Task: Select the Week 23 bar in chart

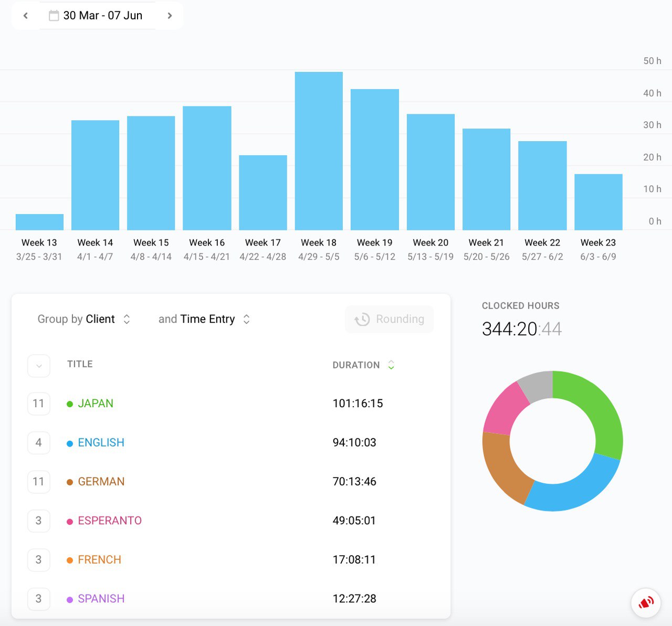Action: (598, 202)
